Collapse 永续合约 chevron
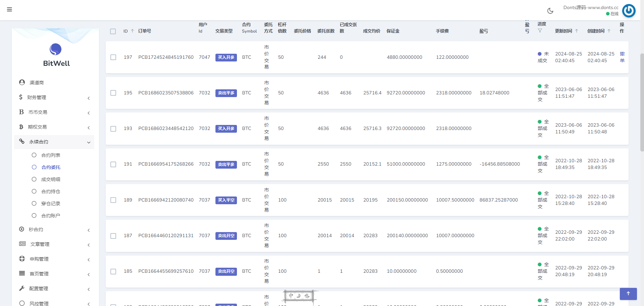Screen dimensions: 644x306 pyautogui.click(x=89, y=142)
